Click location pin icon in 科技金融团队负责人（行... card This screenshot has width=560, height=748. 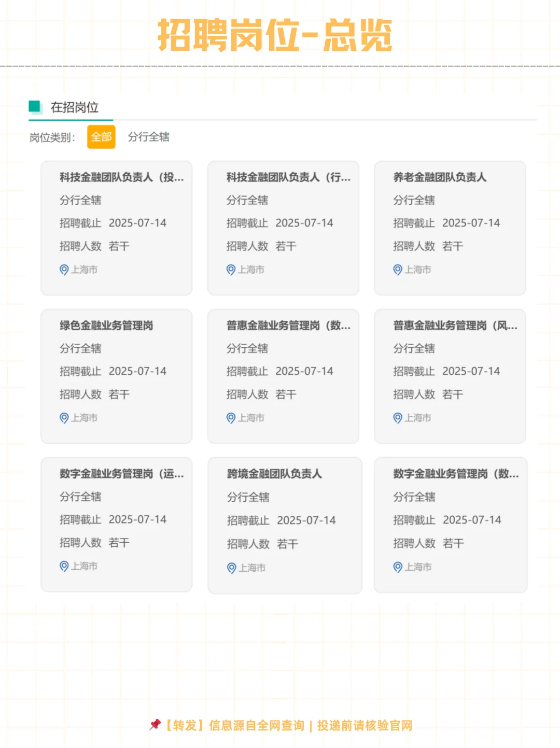(x=231, y=270)
